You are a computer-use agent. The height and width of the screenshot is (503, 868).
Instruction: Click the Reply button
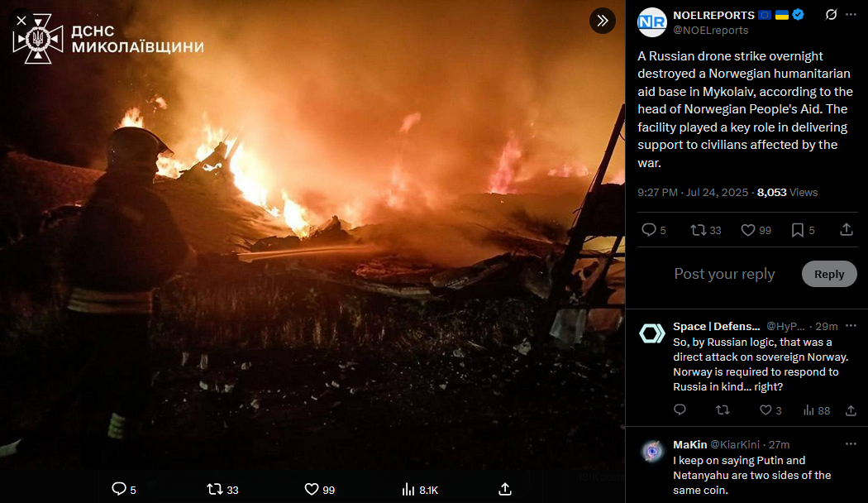tap(828, 274)
